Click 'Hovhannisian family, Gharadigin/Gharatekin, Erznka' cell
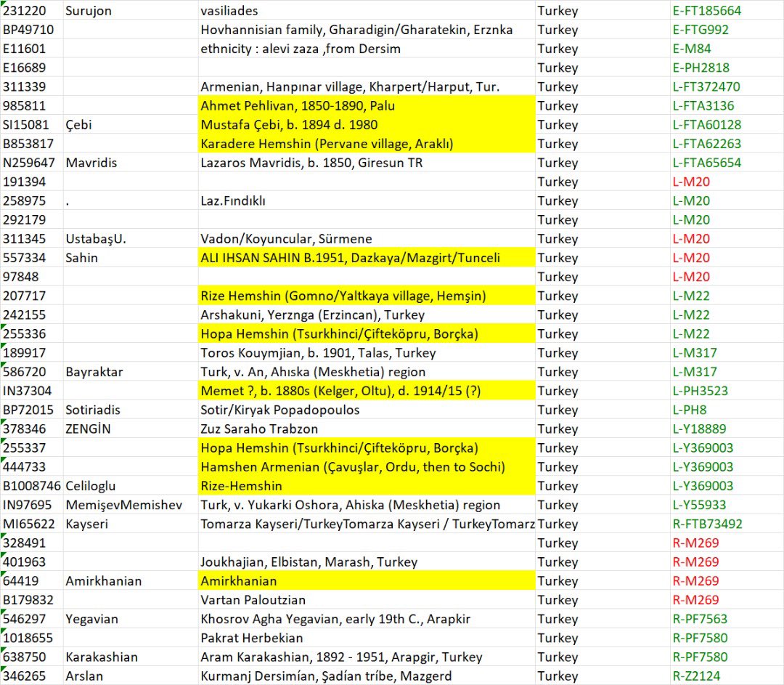The height and width of the screenshot is (685, 784). click(367, 30)
